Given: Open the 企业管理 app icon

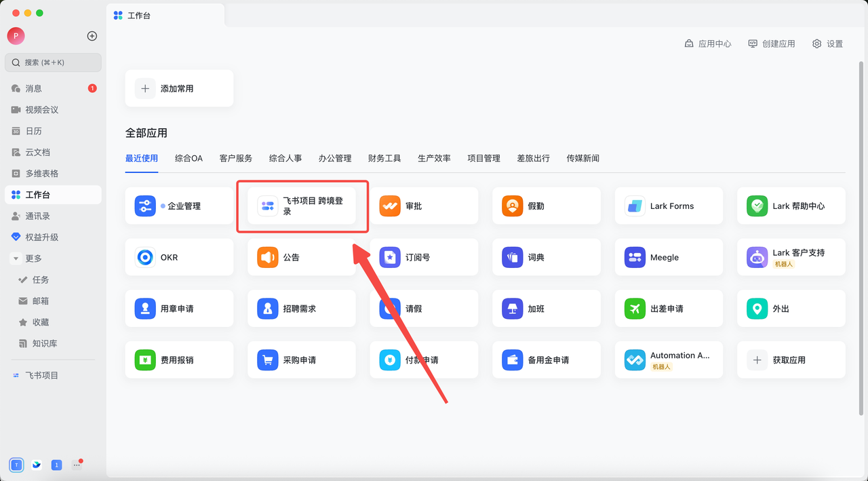Looking at the screenshot, I should pos(145,206).
